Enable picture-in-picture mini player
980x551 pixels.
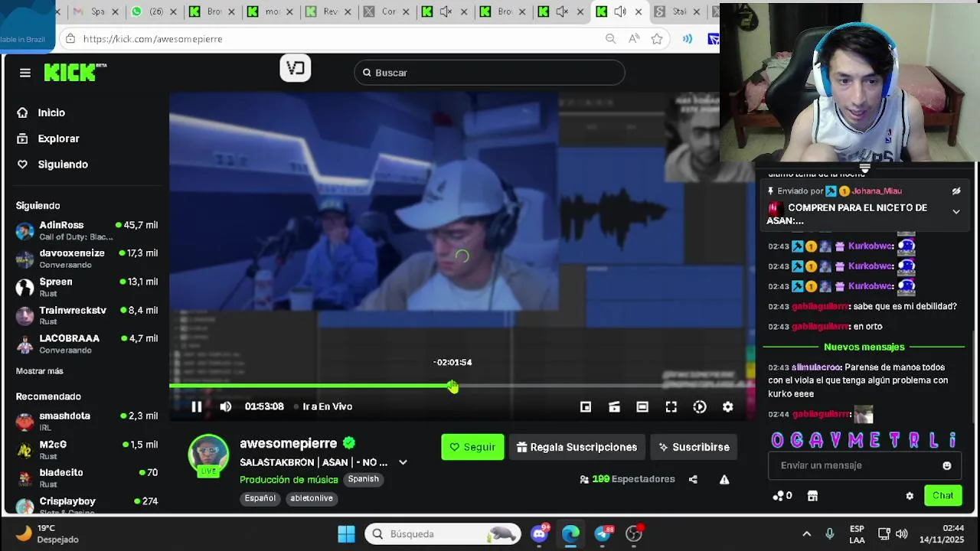click(586, 407)
